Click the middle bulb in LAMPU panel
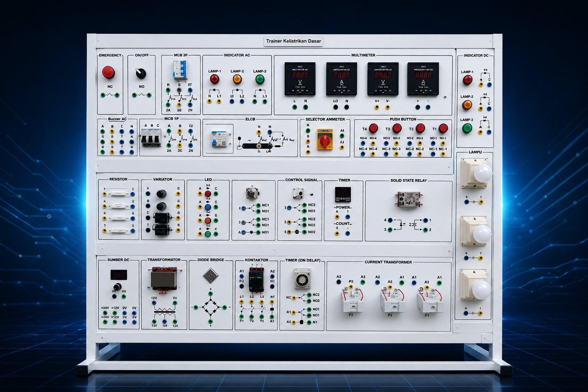The height and width of the screenshot is (392, 588). tap(482, 233)
